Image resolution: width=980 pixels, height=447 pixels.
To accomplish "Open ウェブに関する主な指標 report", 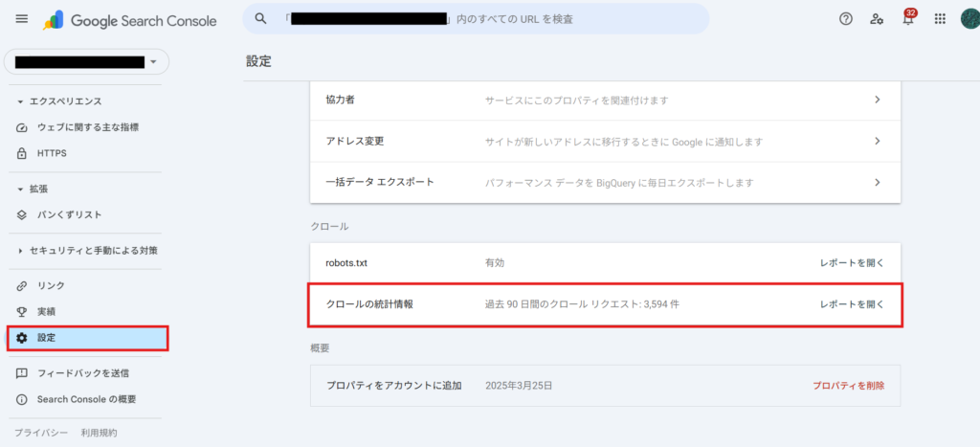I will (87, 127).
